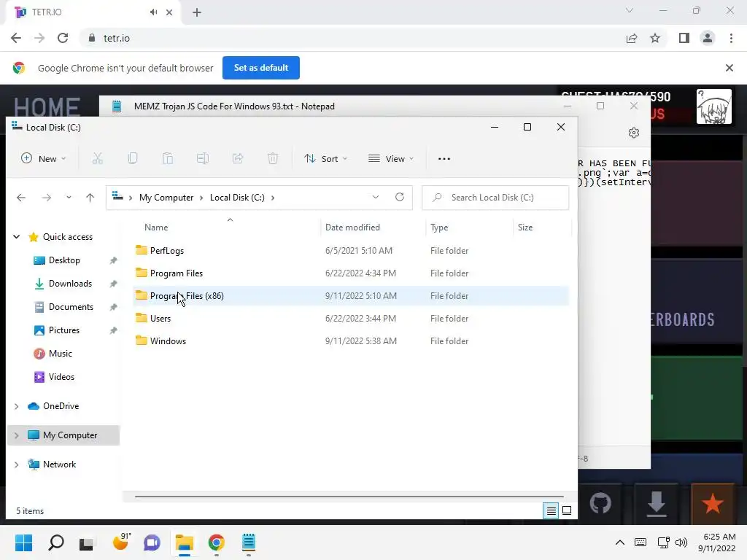The width and height of the screenshot is (747, 560).
Task: Click the Paste icon in Explorer toolbar
Action: click(168, 158)
